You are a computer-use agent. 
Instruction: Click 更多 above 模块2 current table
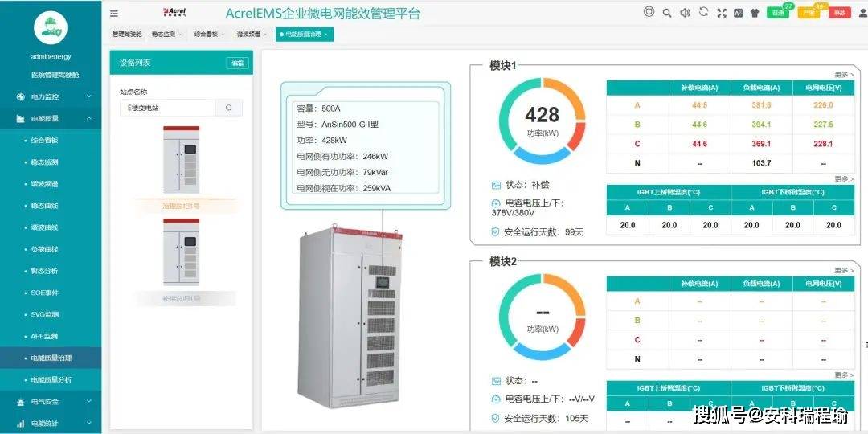(x=844, y=270)
